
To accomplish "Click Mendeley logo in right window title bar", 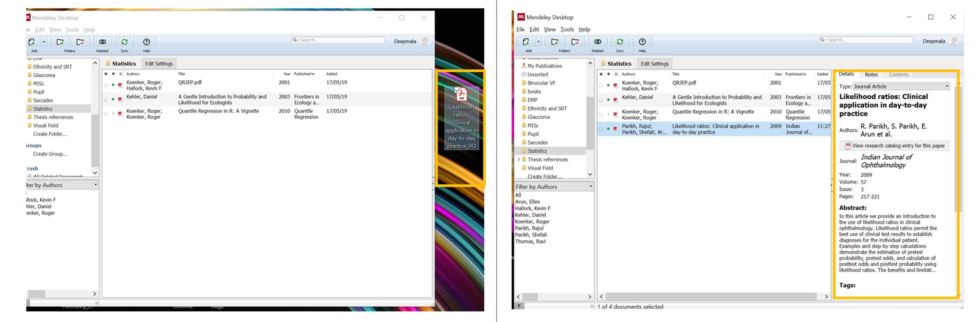I will 521,17.
